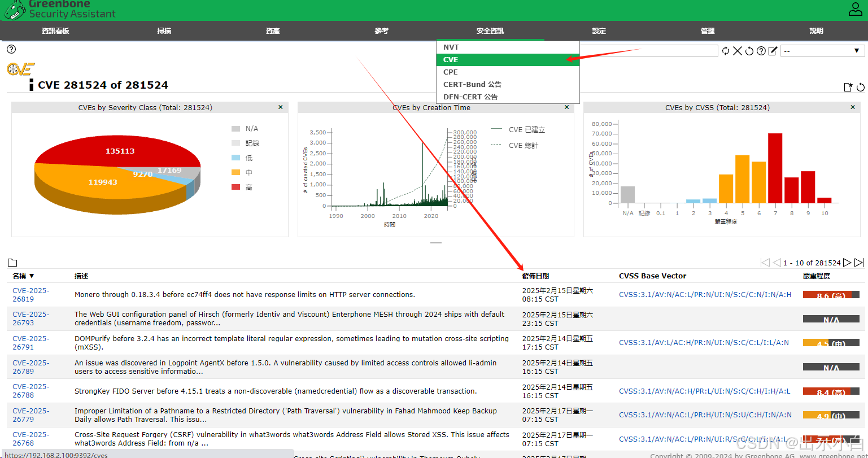
Task: Click the update filter refresh icon
Action: [726, 51]
